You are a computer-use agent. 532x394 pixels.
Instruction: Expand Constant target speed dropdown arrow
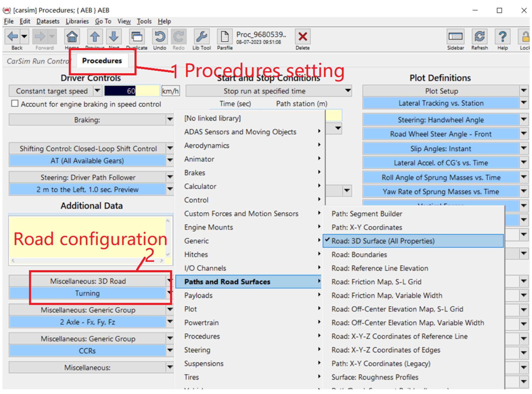(x=97, y=91)
